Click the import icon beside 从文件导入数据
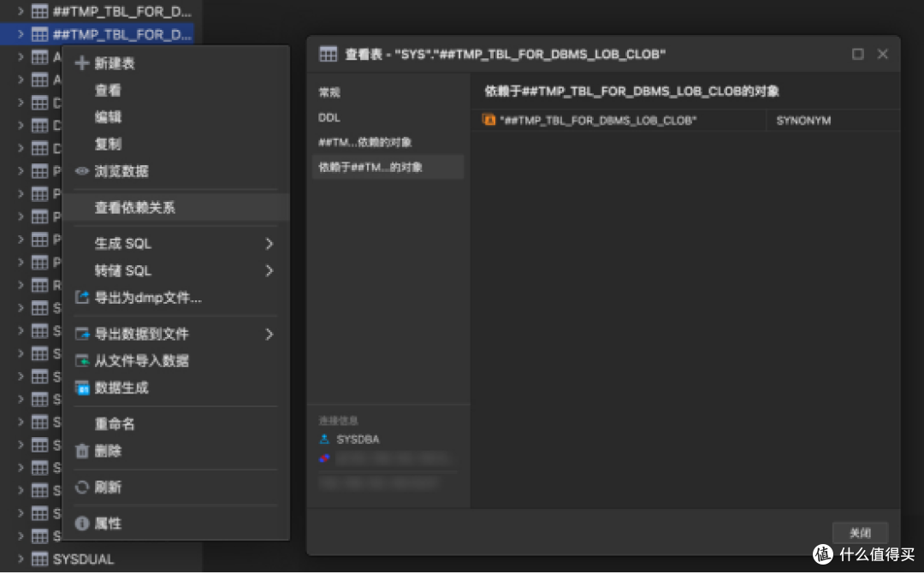 [82, 361]
